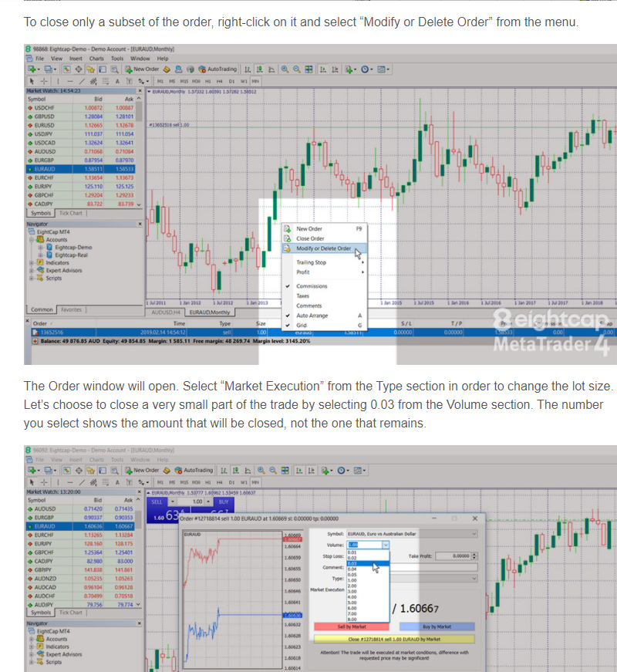Toggle Chart Shift icon in context-menu screenshot toolbar
This screenshot has width=617, height=672.
point(335,69)
